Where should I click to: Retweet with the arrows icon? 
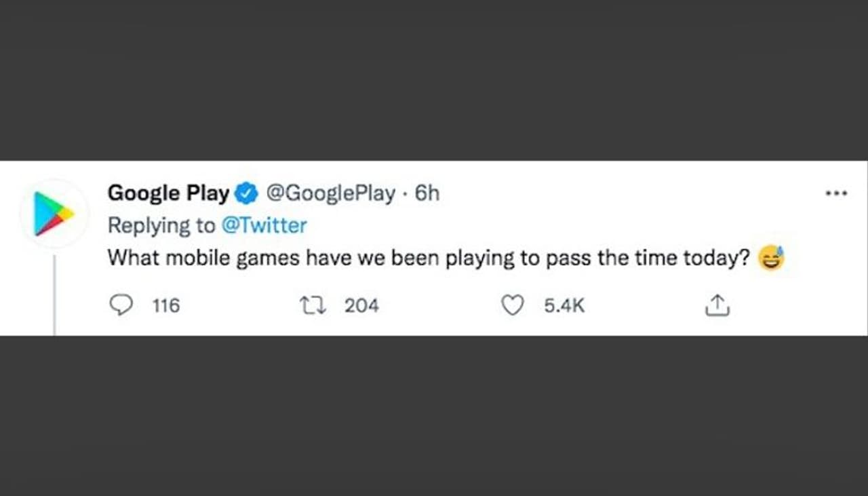point(314,306)
